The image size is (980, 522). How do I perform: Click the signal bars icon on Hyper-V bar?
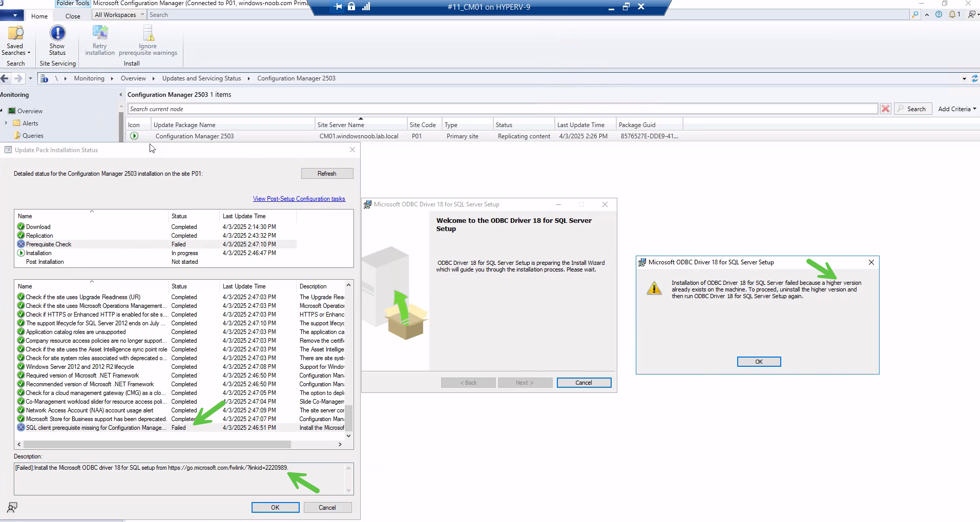click(x=366, y=7)
